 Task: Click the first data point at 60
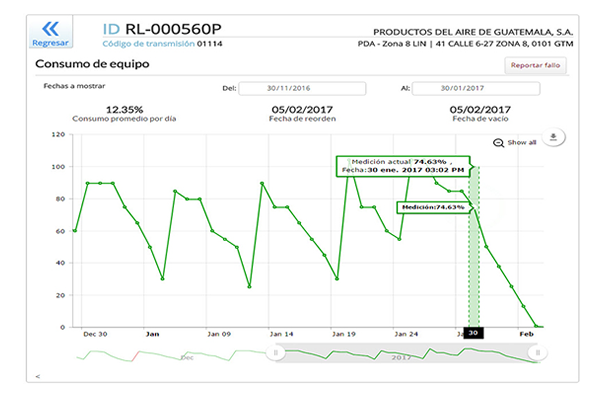tap(75, 231)
